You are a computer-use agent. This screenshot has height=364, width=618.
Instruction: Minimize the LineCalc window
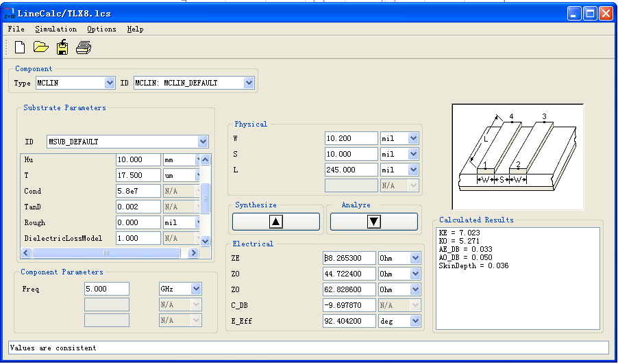coord(574,14)
